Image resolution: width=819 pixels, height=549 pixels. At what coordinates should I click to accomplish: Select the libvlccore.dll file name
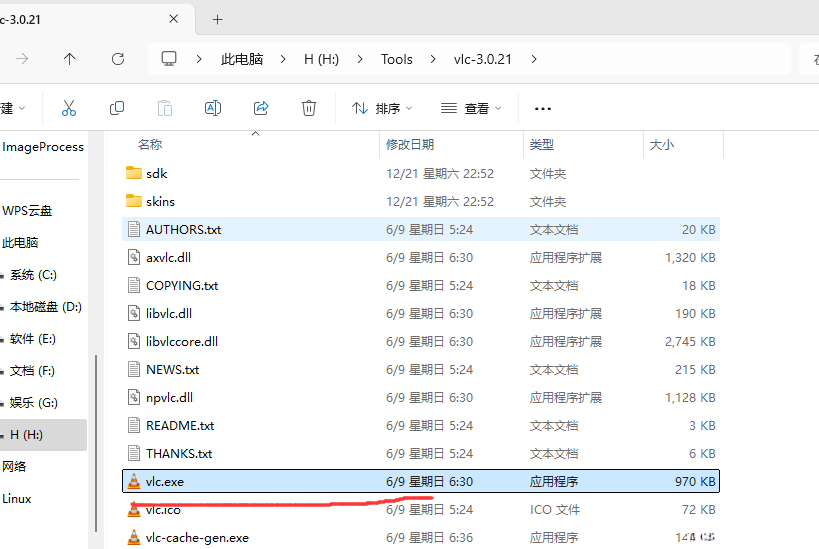point(182,341)
